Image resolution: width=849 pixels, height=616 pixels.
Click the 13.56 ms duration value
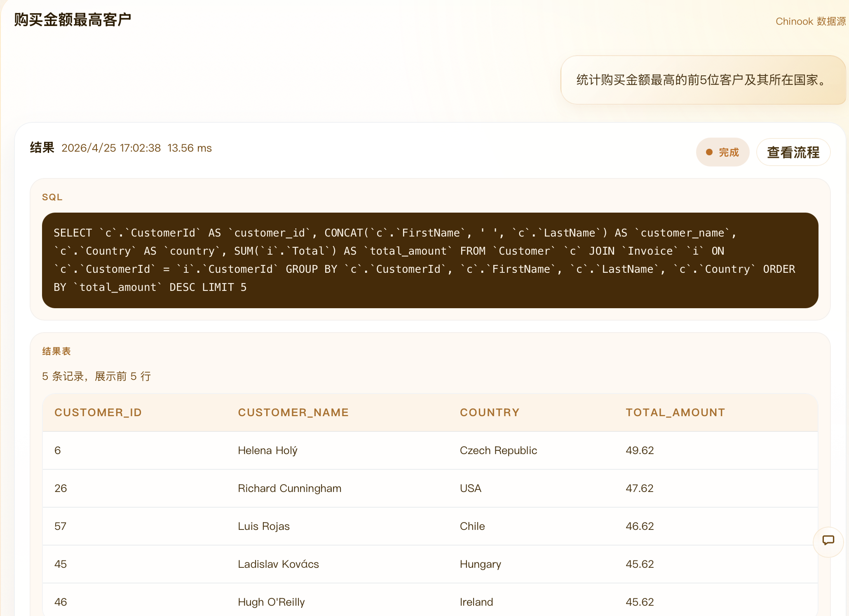point(190,148)
